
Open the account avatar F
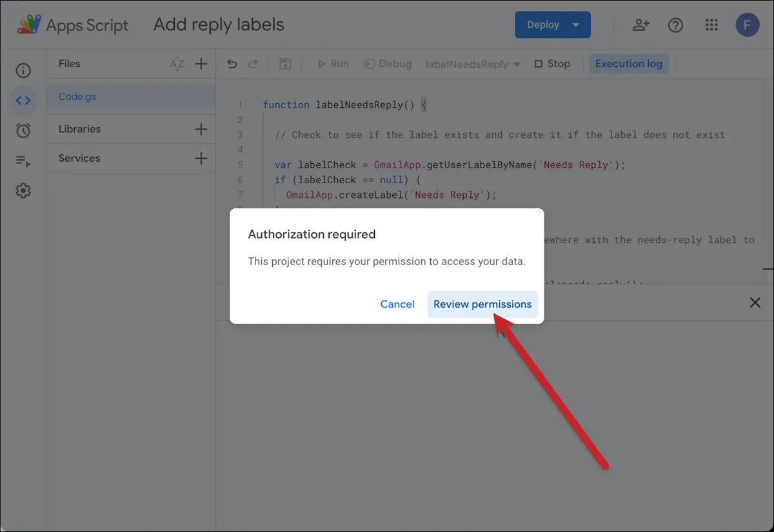pos(748,25)
